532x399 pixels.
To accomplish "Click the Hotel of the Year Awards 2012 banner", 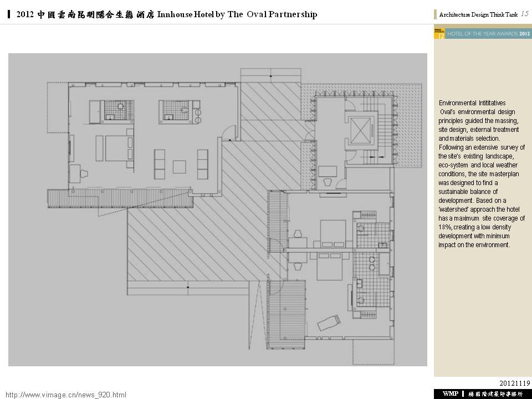I will (x=482, y=34).
